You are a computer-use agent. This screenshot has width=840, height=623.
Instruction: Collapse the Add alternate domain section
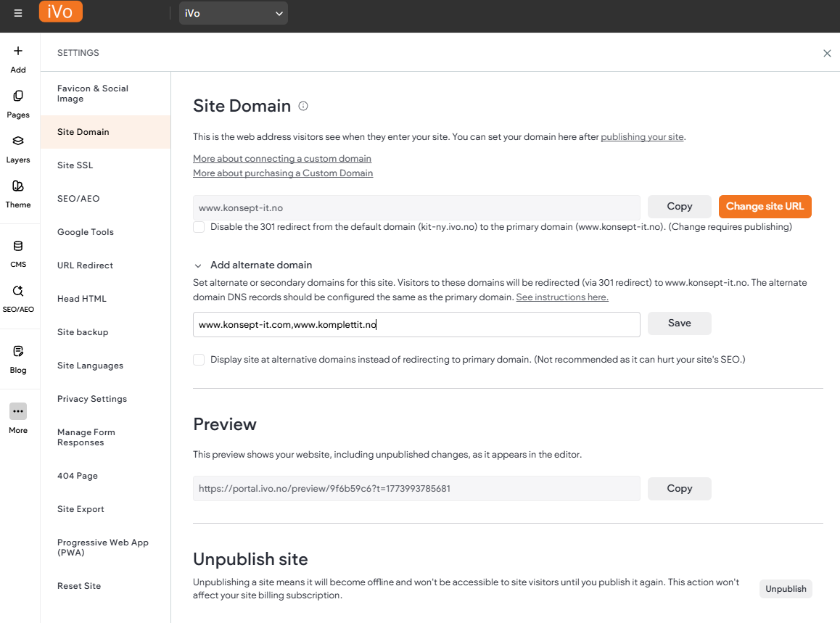198,265
